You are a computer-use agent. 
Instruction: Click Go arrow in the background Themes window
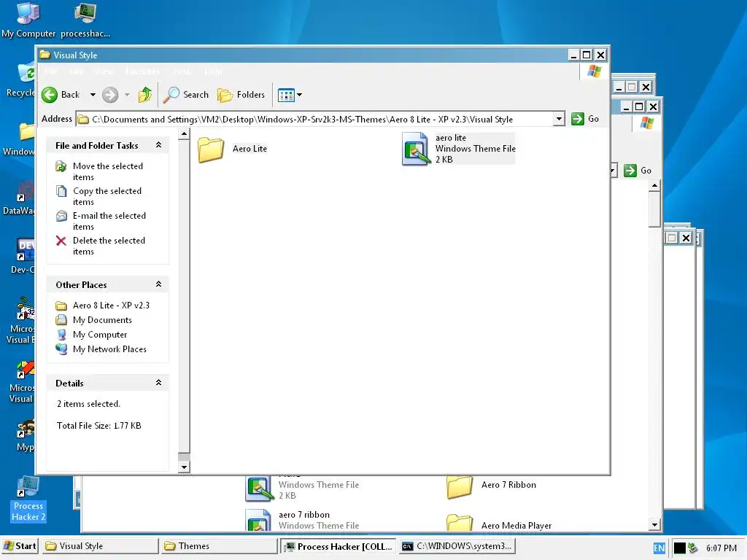(x=630, y=171)
